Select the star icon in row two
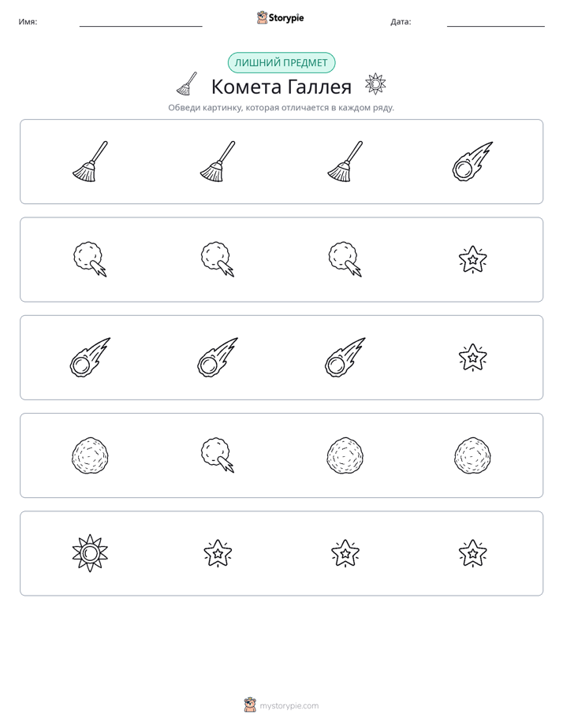Image resolution: width=563 pixels, height=728 pixels. tap(472, 259)
